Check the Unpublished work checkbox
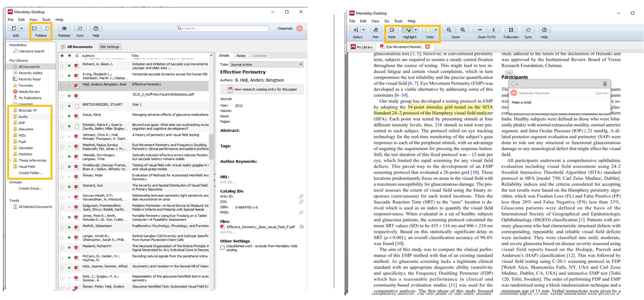644x300 pixels. point(222,248)
